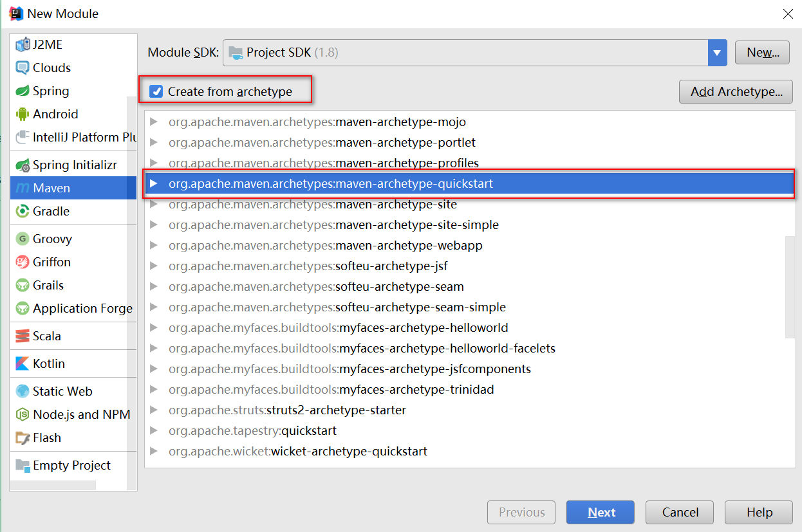Select the Static Web globe icon
Image resolution: width=802 pixels, height=532 pixels.
[x=23, y=391]
